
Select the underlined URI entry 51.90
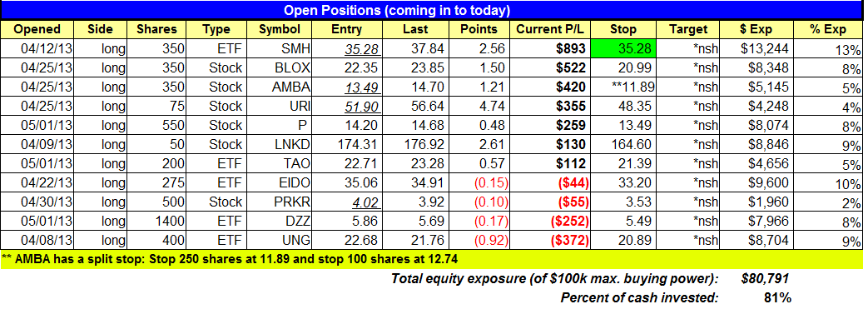(x=361, y=107)
